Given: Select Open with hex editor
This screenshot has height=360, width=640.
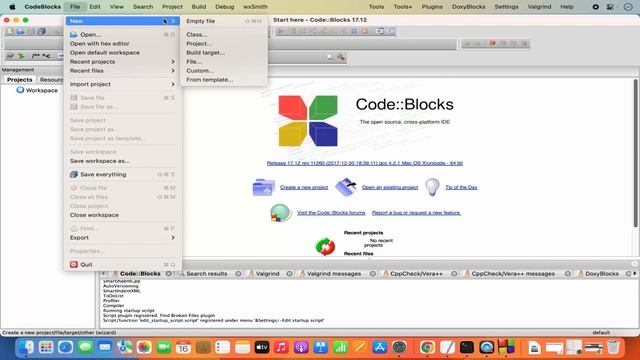Looking at the screenshot, I should point(122,44).
